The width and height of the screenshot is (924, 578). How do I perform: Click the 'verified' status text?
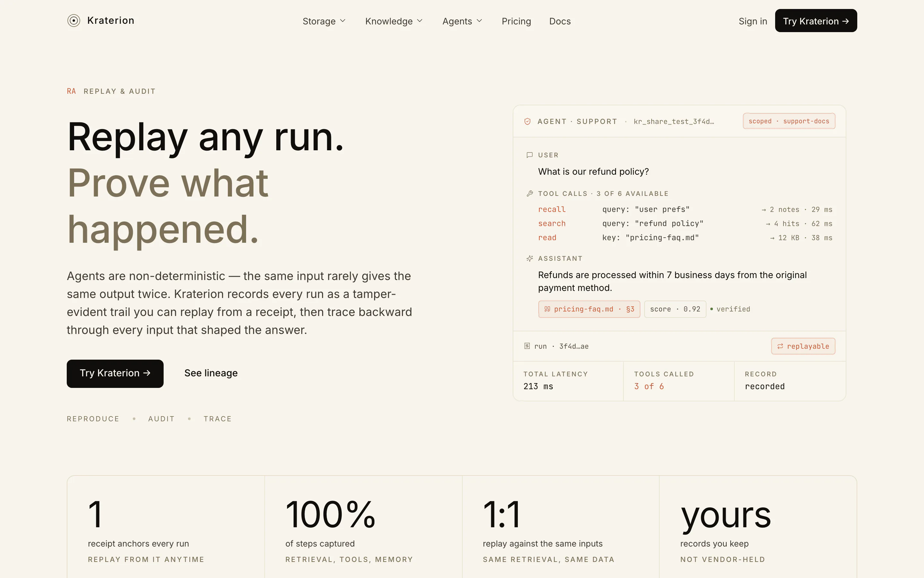pyautogui.click(x=733, y=309)
